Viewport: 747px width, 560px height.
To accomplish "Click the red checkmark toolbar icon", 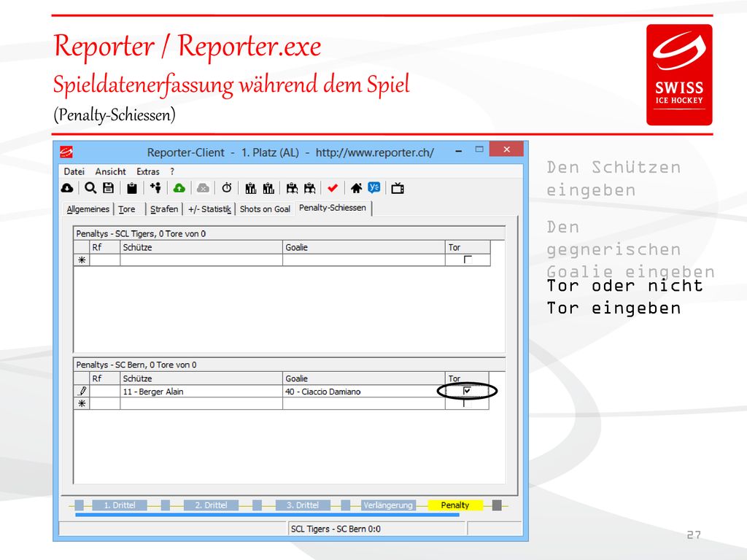I will point(333,188).
